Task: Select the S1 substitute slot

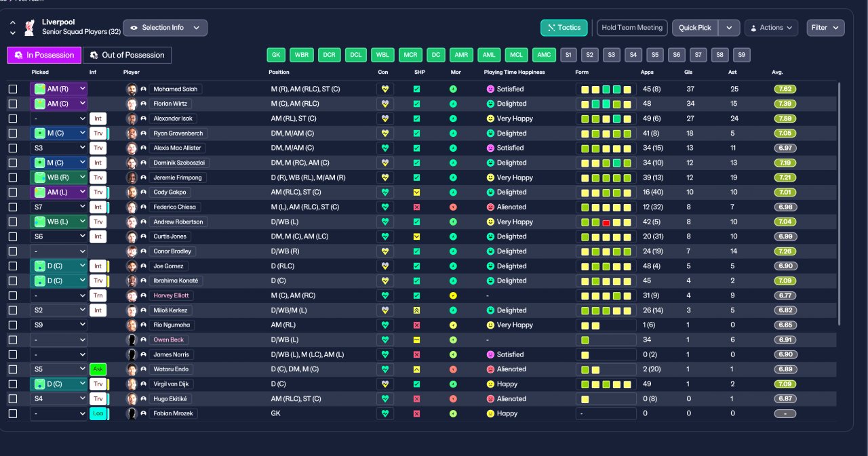Action: coord(568,55)
